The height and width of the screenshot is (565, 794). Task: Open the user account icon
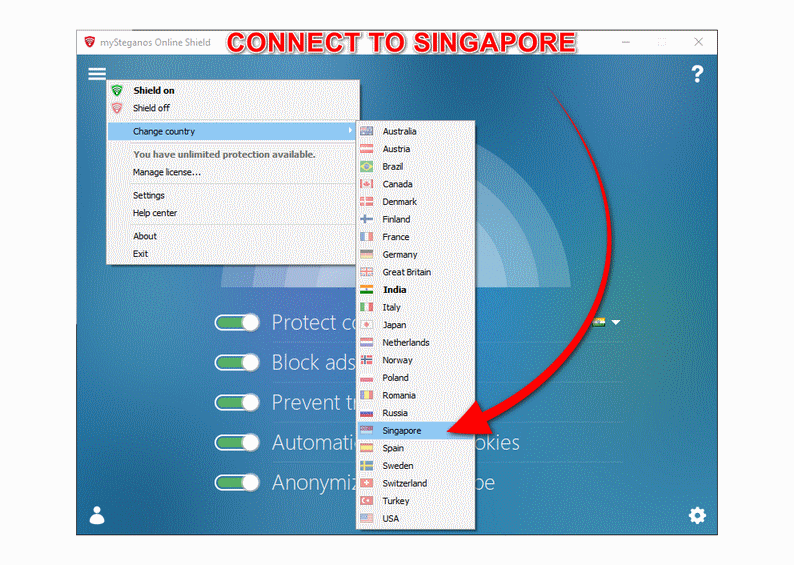[x=97, y=515]
